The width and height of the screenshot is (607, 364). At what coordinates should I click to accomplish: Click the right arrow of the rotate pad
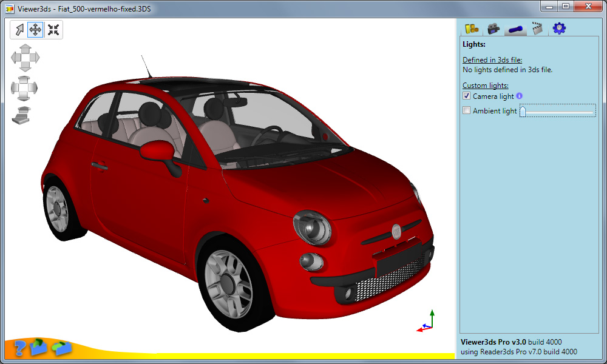(x=33, y=89)
